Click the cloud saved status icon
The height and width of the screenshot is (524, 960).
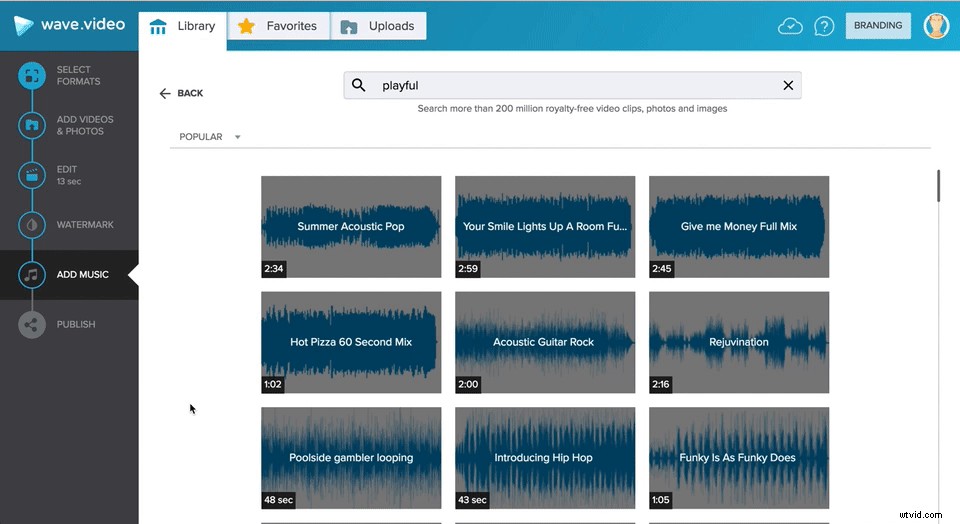pos(790,26)
